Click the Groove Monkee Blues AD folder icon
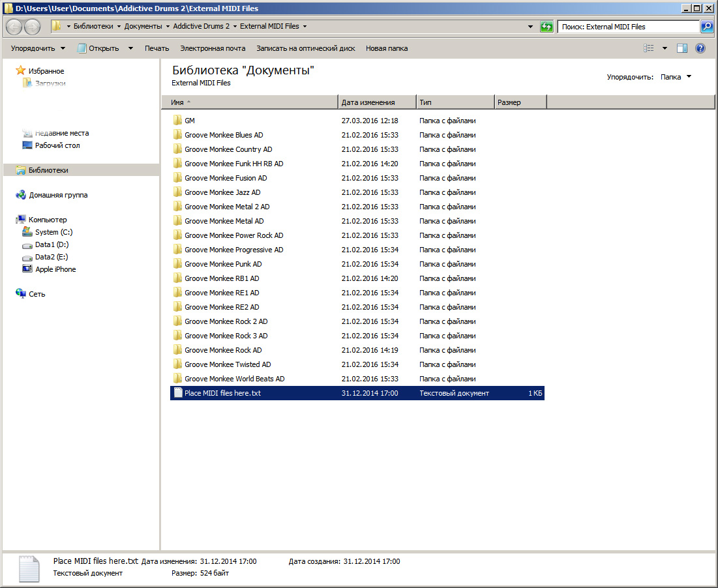The image size is (718, 588). click(177, 134)
